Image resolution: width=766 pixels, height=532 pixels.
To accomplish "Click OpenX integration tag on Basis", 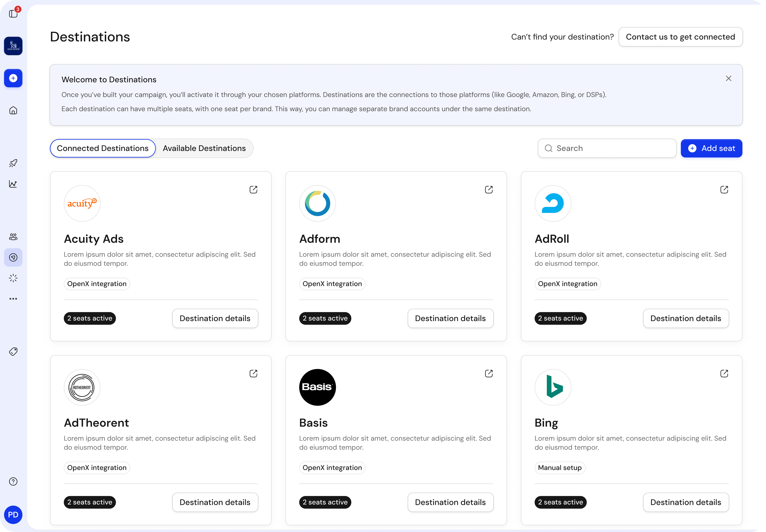I will (x=332, y=468).
